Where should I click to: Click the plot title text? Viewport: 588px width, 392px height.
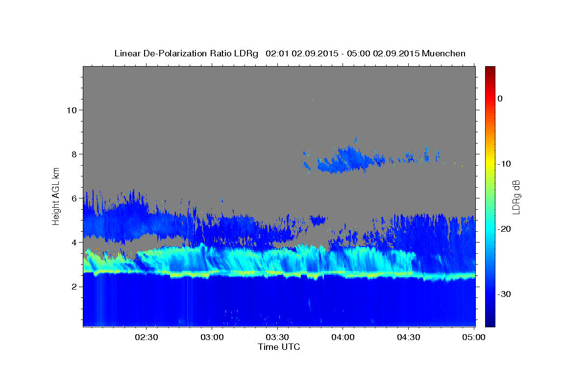(290, 53)
